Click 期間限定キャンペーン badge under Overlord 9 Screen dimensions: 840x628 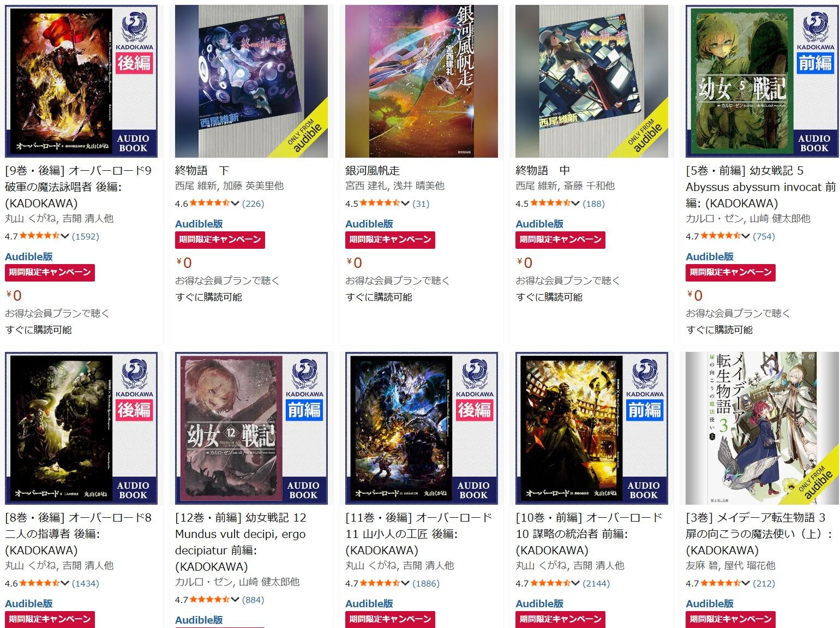coord(50,272)
